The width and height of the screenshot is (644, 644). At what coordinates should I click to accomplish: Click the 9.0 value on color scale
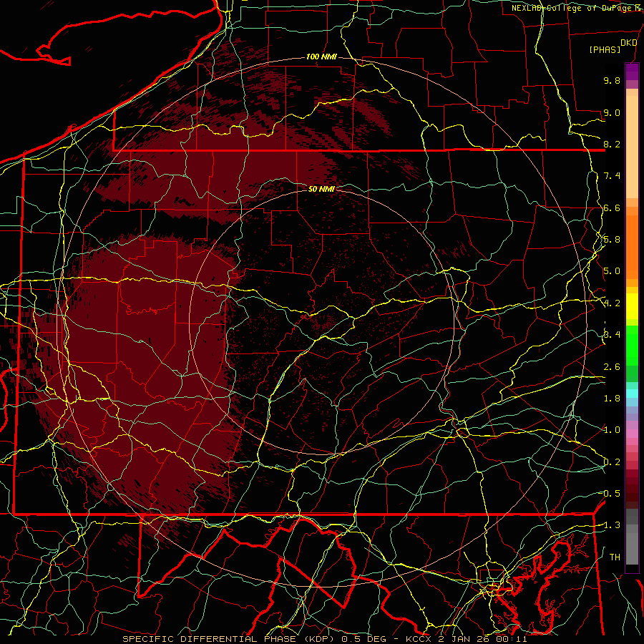[612, 112]
